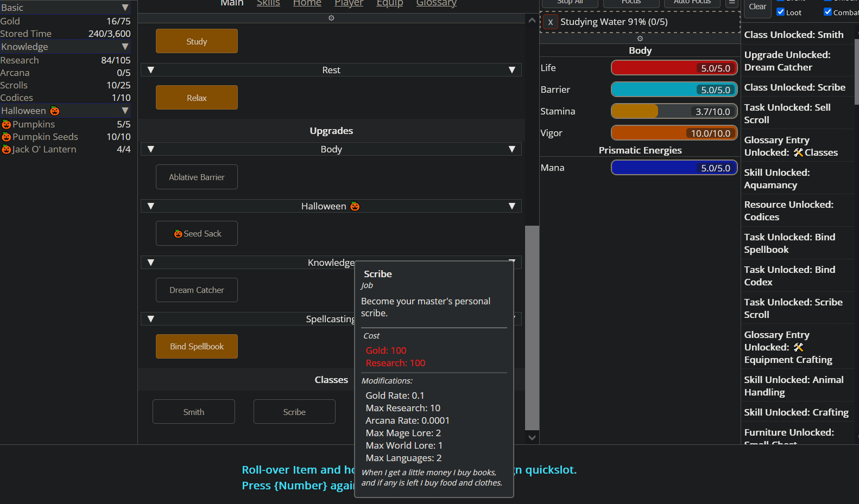Click the pumpkin icon beside Pumpkins
The image size is (859, 504).
click(x=7, y=124)
